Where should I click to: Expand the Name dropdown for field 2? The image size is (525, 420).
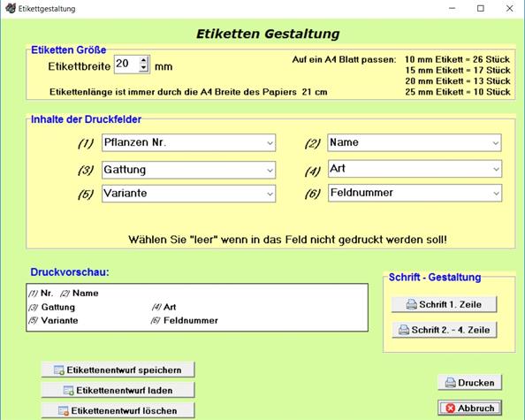tap(496, 143)
